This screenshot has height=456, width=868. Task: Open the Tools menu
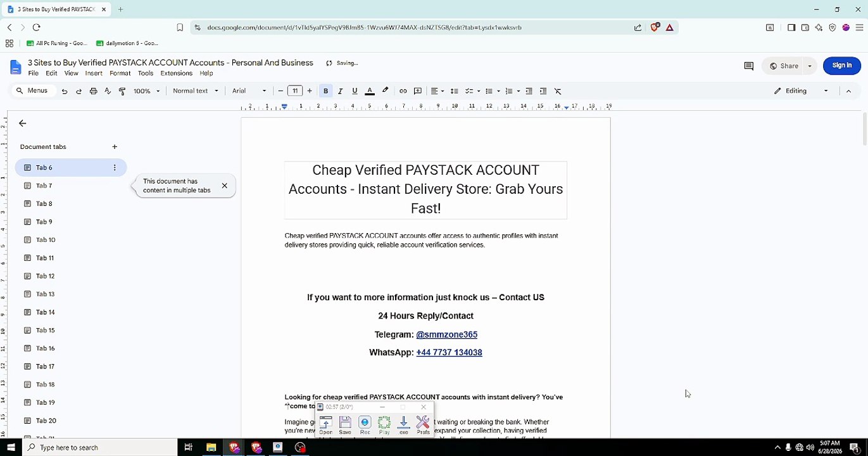click(146, 73)
